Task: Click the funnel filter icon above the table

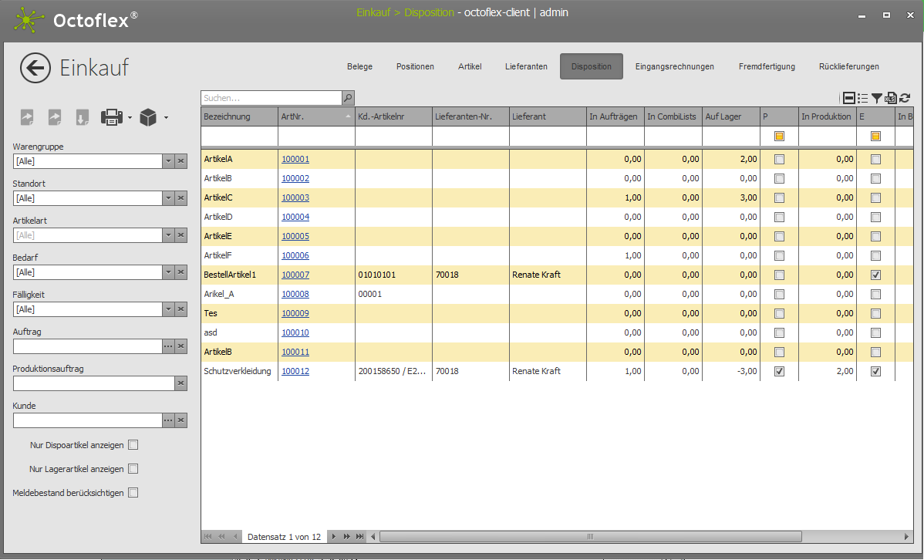Action: 877,98
